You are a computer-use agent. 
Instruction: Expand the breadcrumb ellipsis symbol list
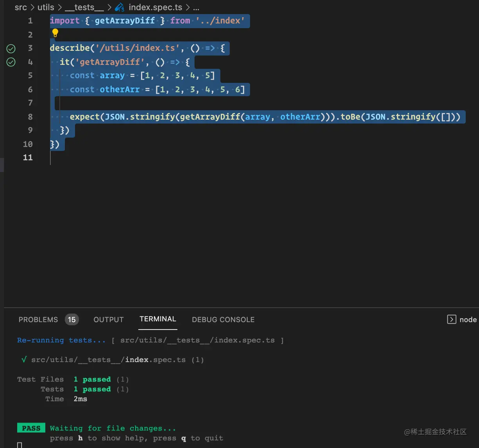(196, 7)
